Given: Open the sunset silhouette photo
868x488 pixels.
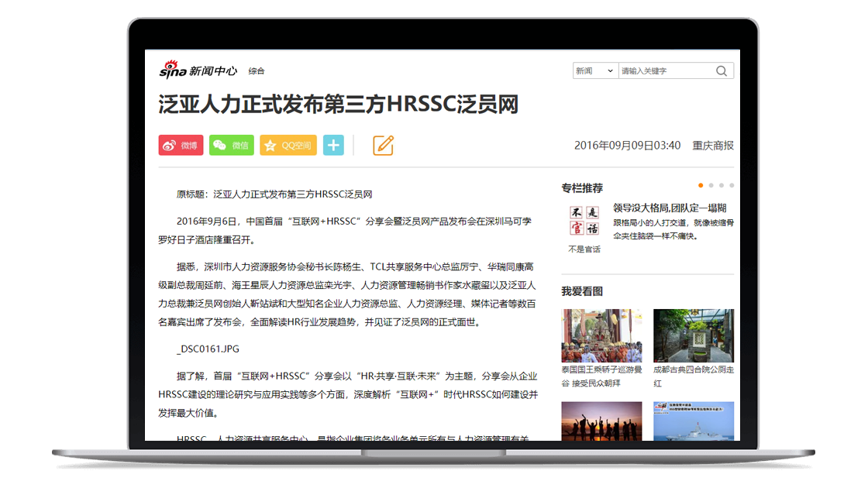Looking at the screenshot, I should pyautogui.click(x=601, y=421).
